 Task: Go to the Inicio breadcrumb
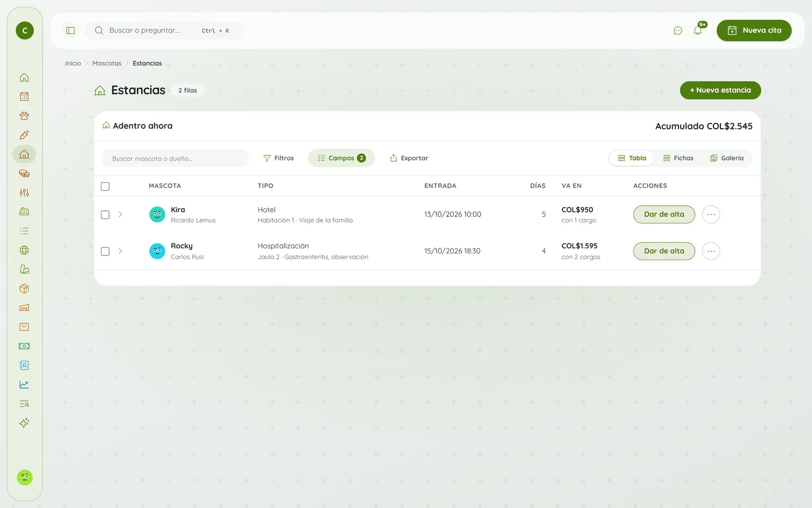[73, 63]
